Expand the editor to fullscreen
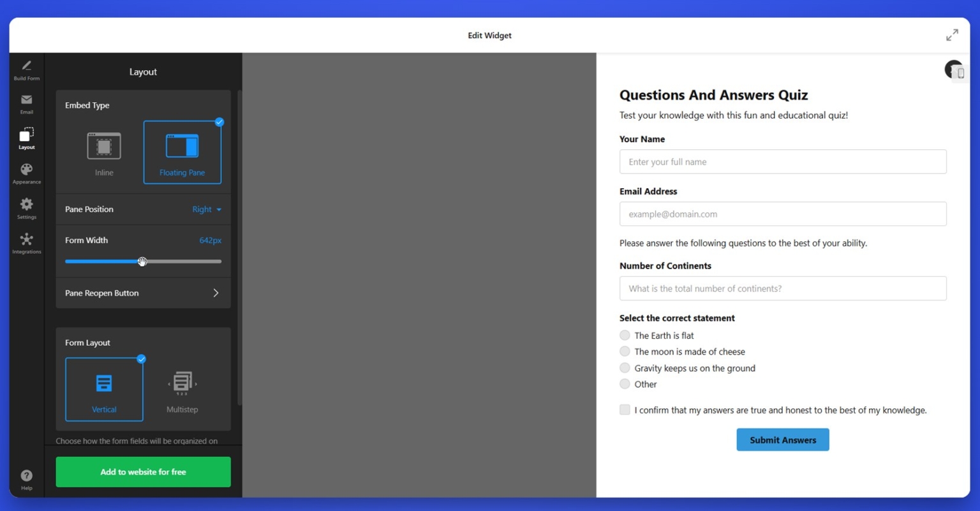Viewport: 980px width, 511px height. [952, 35]
